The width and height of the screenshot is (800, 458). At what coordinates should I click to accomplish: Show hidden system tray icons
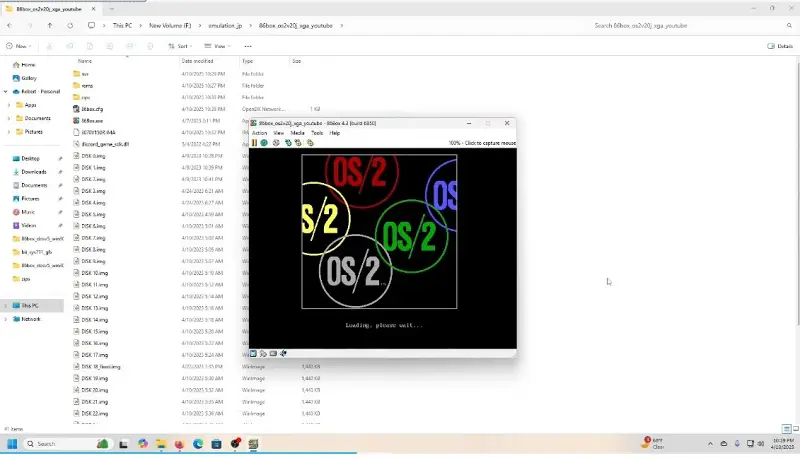[710, 444]
